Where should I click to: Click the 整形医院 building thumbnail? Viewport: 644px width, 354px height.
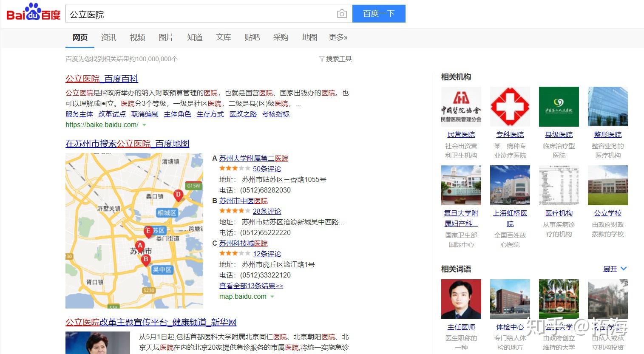pyautogui.click(x=608, y=107)
